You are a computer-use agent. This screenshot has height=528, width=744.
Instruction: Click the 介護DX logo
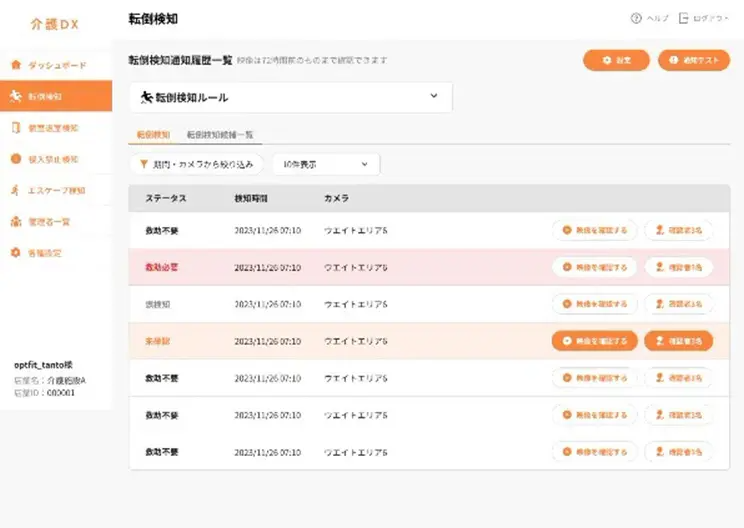click(55, 24)
